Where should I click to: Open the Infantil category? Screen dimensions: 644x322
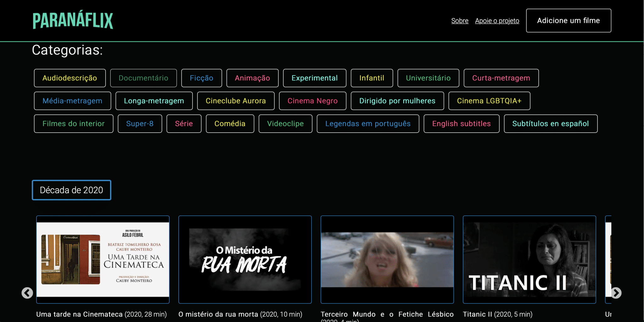[x=372, y=78]
